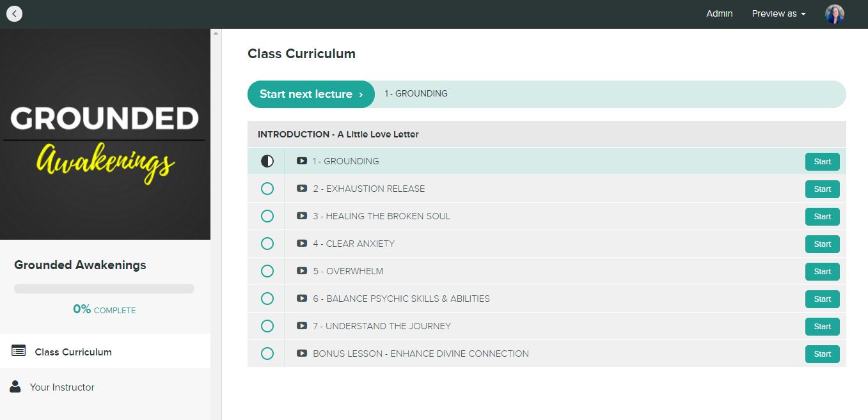Click the Grounded Awakenings course title text

click(80, 265)
